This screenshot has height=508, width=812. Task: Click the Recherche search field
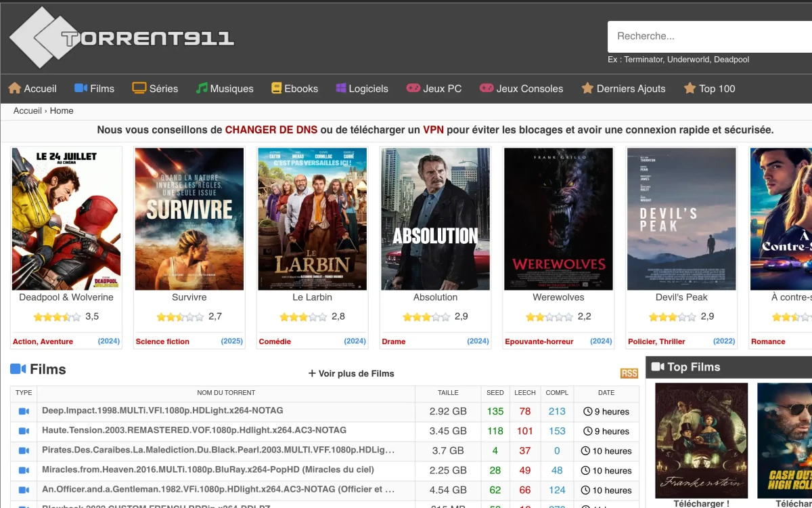point(710,37)
